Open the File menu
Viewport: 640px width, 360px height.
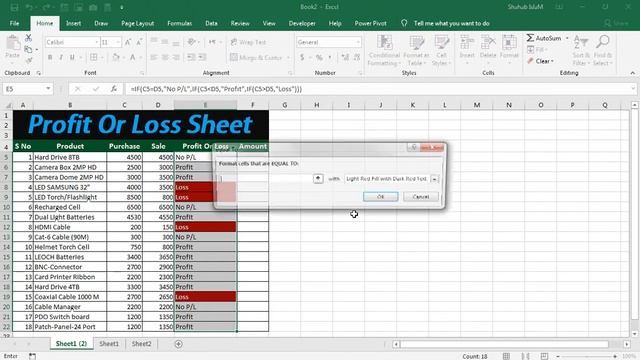pos(14,23)
